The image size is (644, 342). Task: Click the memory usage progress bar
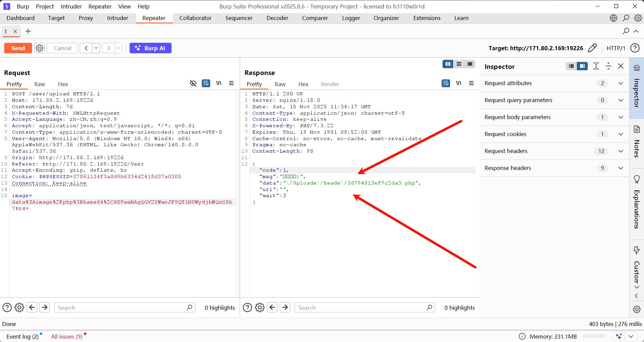click(x=595, y=337)
